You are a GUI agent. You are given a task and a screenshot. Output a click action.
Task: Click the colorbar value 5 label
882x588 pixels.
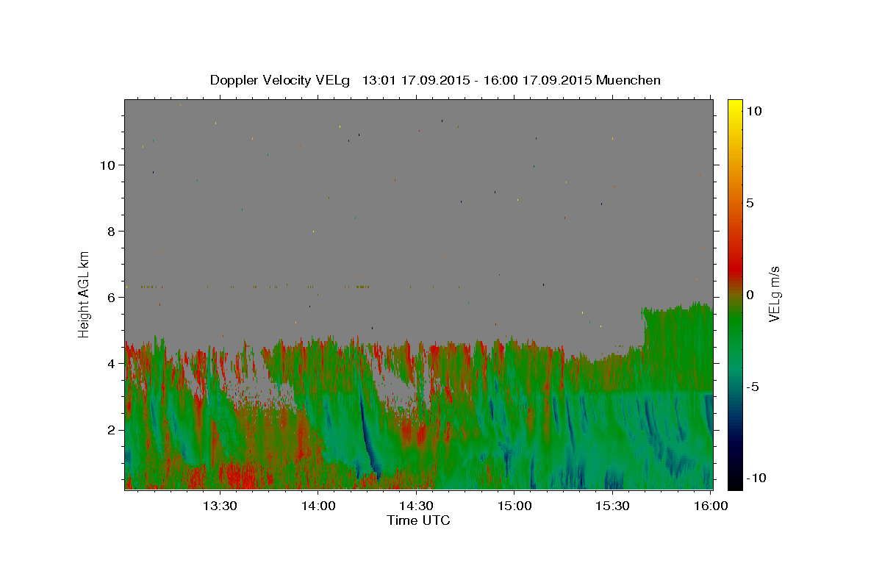click(x=750, y=203)
